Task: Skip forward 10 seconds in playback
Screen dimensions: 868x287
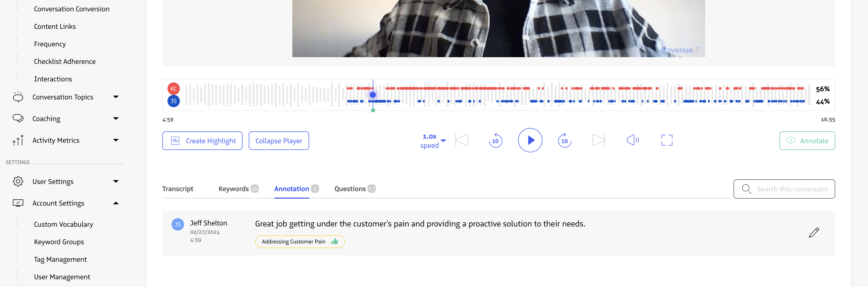Action: click(564, 140)
